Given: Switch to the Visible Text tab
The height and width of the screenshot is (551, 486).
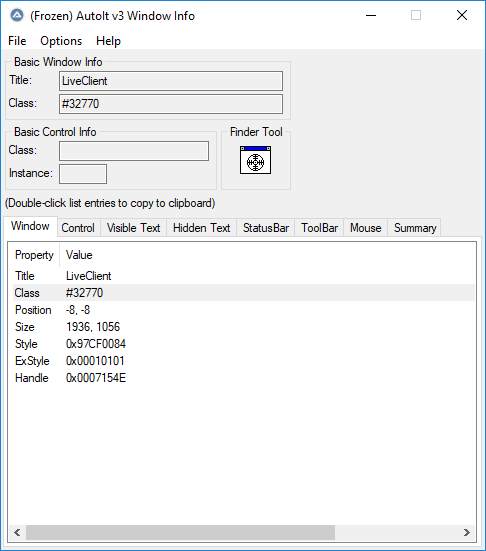Looking at the screenshot, I should coord(134,228).
